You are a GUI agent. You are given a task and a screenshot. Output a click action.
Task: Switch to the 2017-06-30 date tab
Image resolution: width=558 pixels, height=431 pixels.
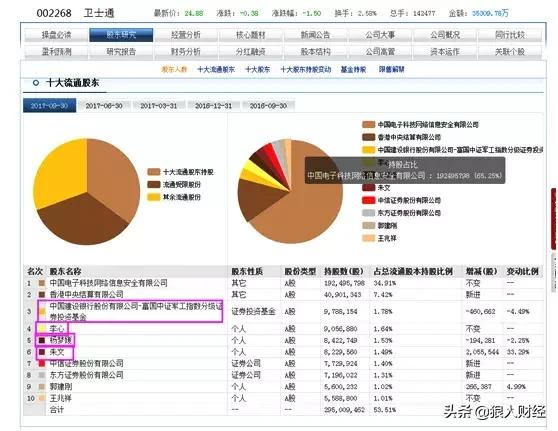tap(104, 106)
